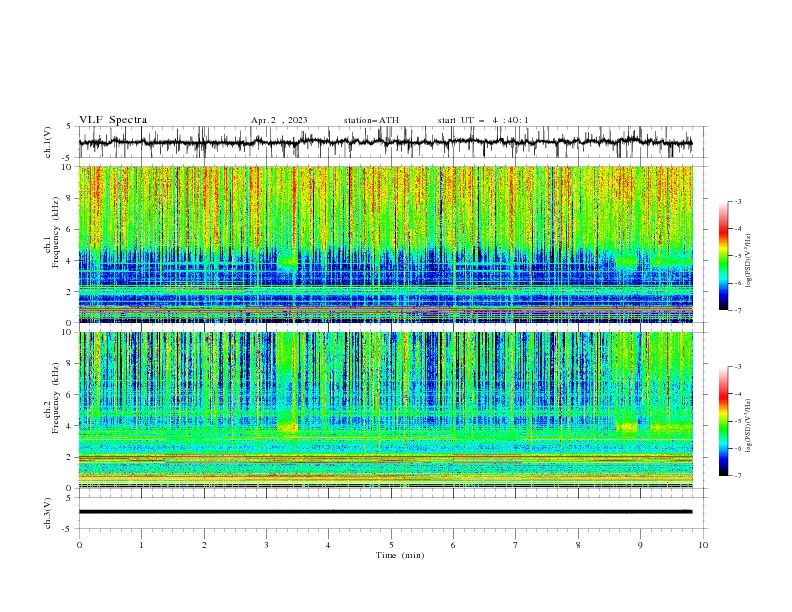Screen dimensions: 792x612
Task: Click the "start UT = 4 :40: 1" text
Action: pos(483,120)
